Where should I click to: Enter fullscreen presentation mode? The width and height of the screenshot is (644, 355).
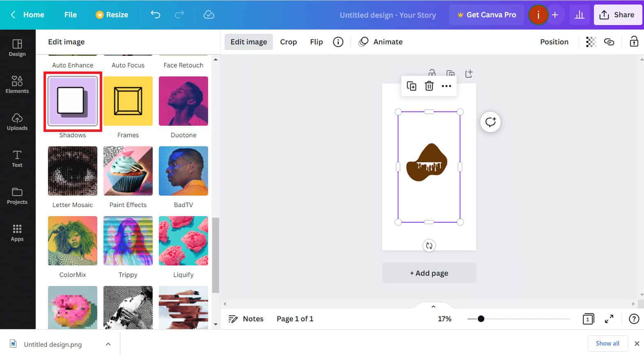pos(609,319)
